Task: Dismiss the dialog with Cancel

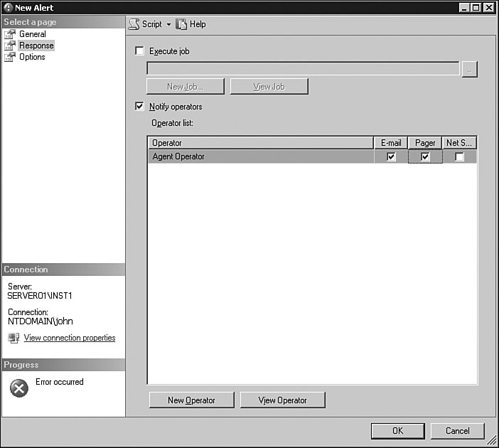Action: click(457, 431)
